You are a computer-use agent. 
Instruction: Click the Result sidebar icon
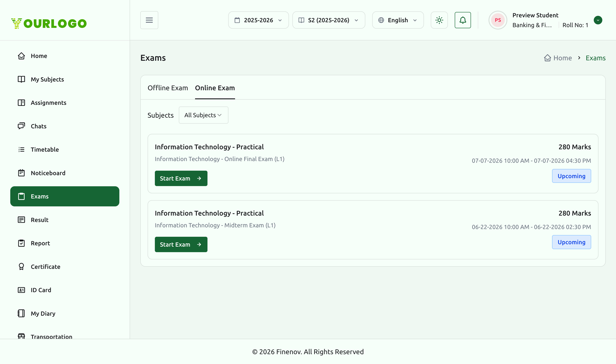[21, 220]
